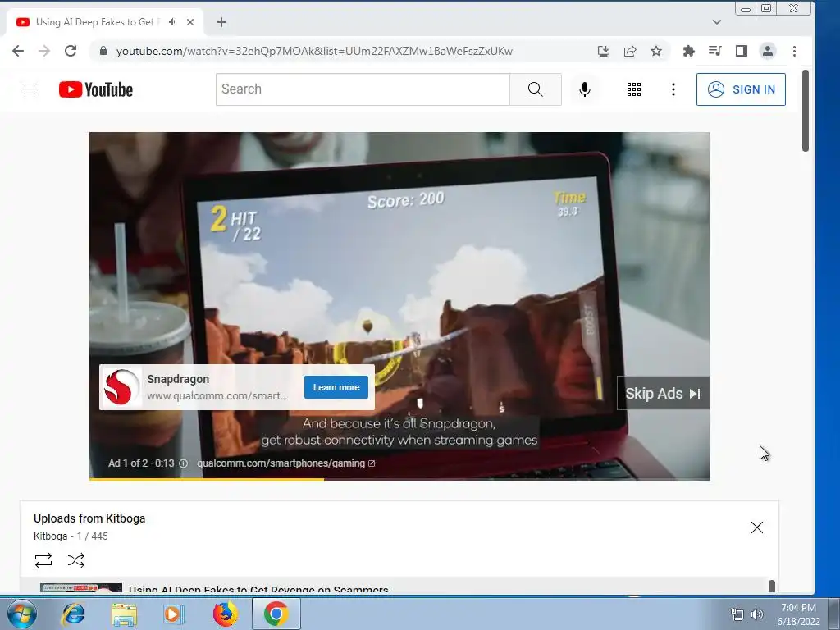Open the Kitboga channel name link
840x630 pixels.
(x=50, y=536)
